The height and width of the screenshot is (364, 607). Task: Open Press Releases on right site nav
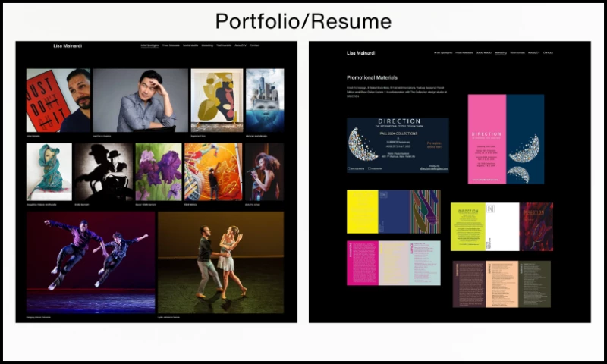coord(464,52)
